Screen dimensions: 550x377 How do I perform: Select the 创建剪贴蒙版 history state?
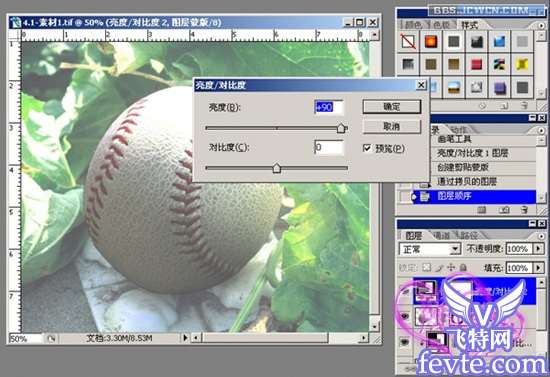coord(483,167)
